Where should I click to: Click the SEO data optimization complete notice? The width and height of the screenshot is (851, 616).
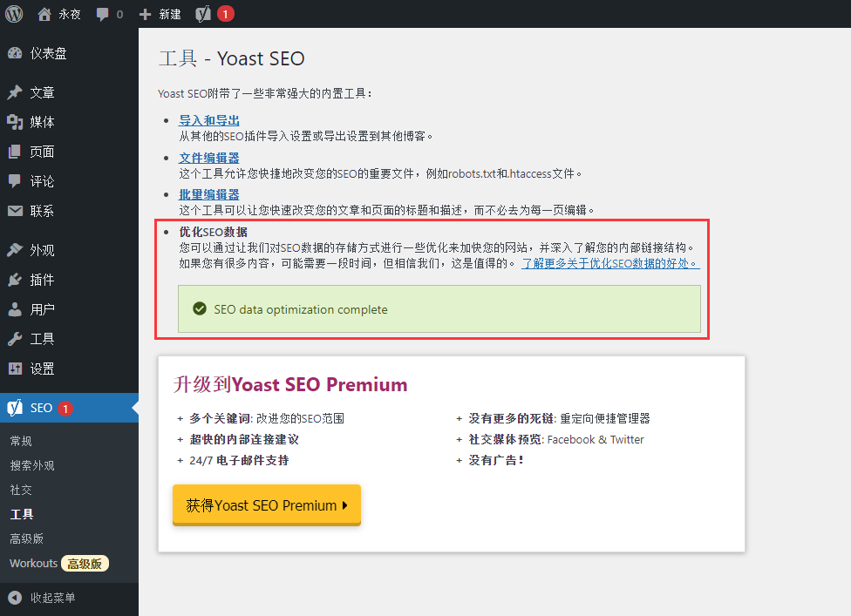(439, 309)
